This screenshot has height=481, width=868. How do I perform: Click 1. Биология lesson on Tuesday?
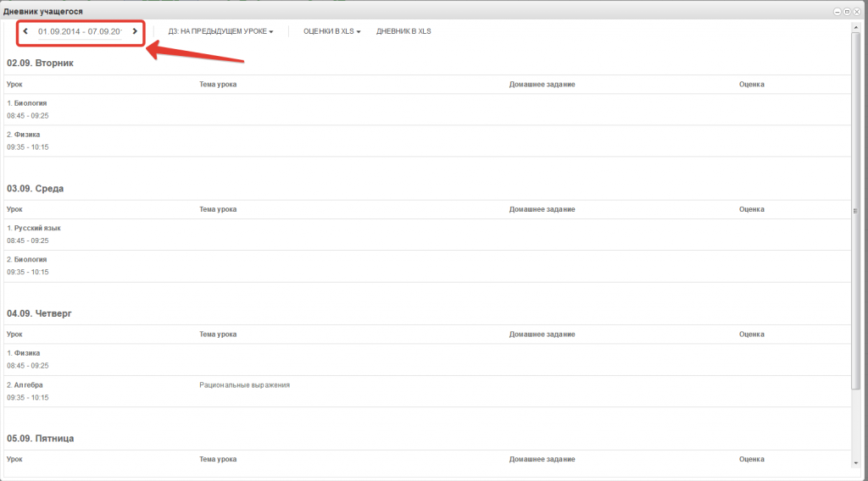[26, 103]
